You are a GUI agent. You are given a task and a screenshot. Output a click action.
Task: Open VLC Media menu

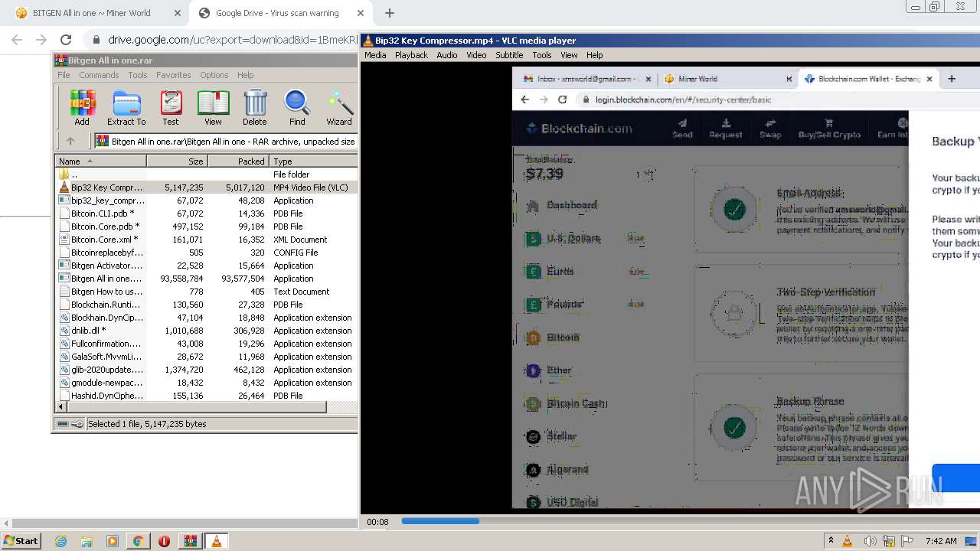click(x=375, y=55)
